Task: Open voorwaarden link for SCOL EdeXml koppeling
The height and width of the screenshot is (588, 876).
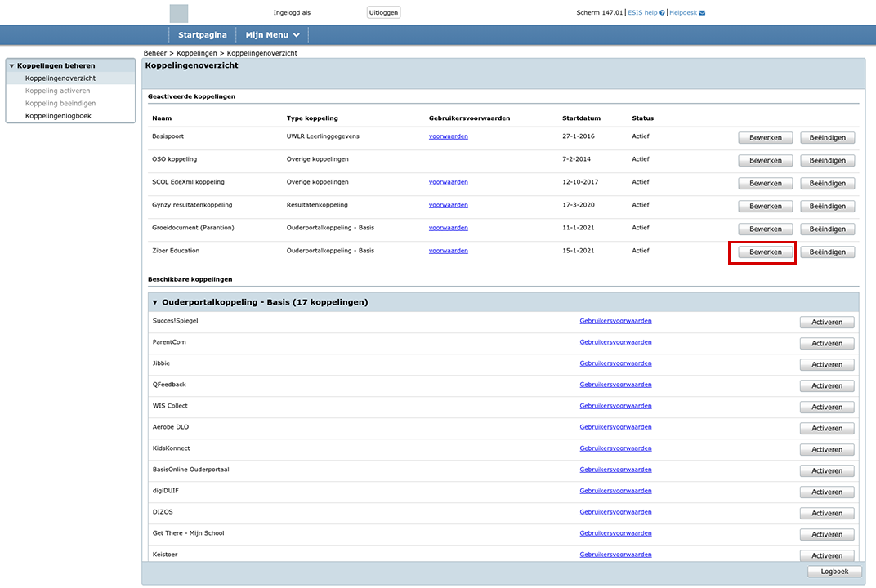Action: pyautogui.click(x=448, y=182)
